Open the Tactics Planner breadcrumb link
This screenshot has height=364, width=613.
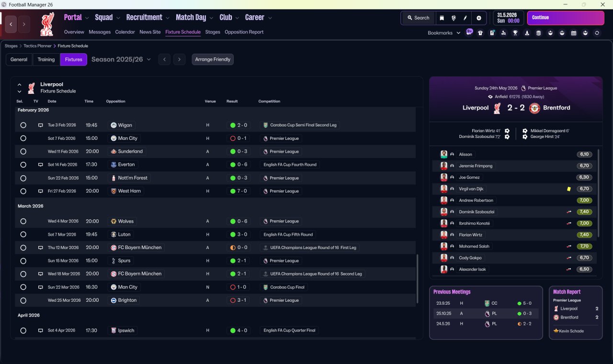pos(38,46)
